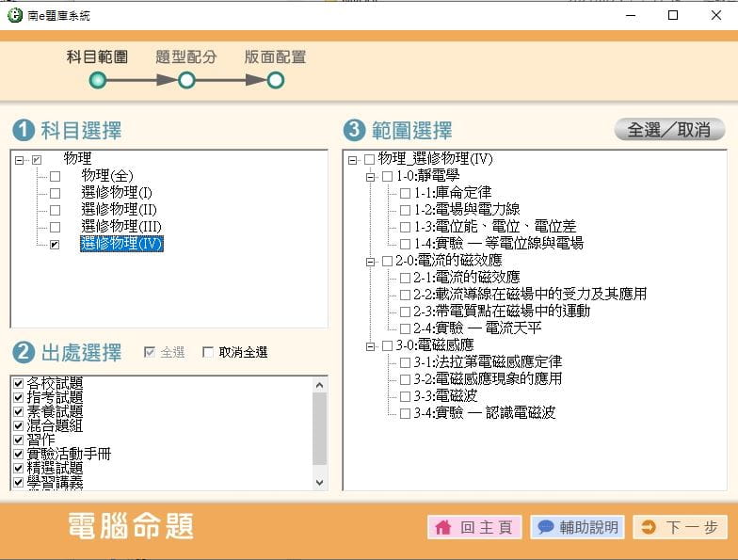
Task: Collapse the 物理_選修物理(IV) range tree root
Action: click(x=352, y=160)
